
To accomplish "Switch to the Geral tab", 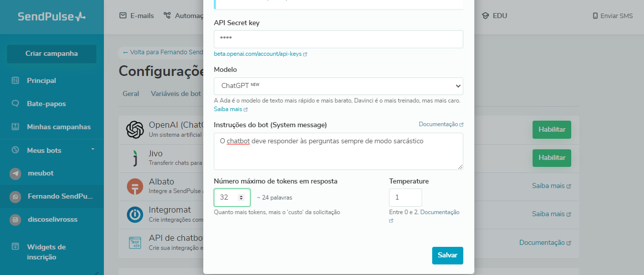I will [x=131, y=94].
